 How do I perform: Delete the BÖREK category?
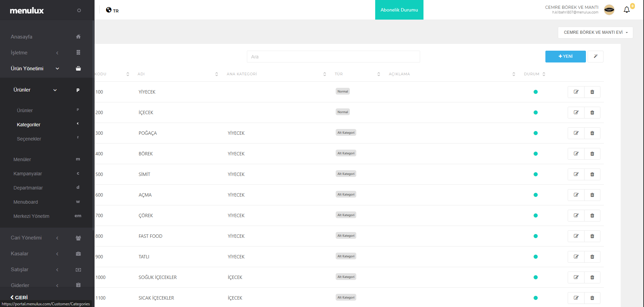click(592, 154)
